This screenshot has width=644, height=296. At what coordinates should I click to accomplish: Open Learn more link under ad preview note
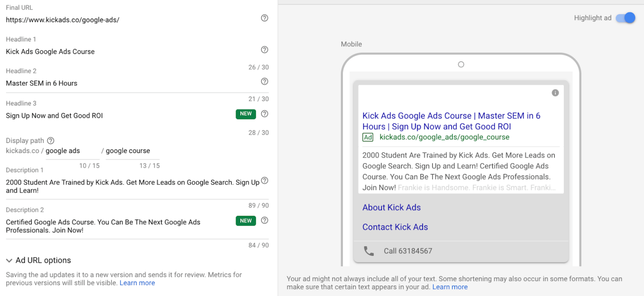pos(450,287)
